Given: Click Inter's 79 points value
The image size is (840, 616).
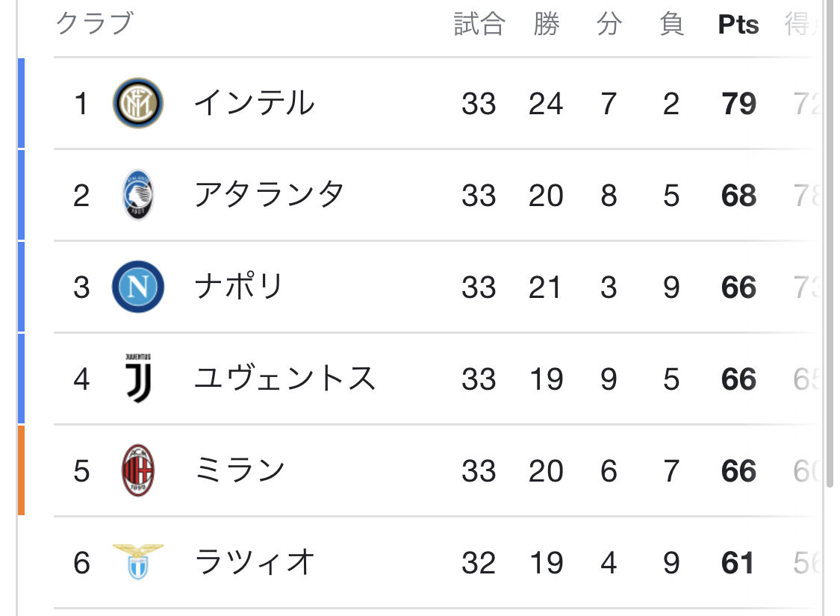Looking at the screenshot, I should (738, 103).
